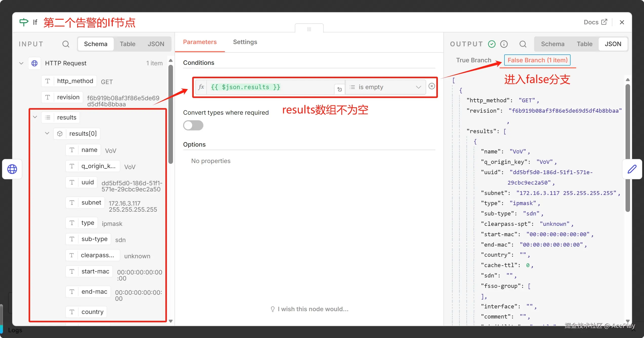The height and width of the screenshot is (338, 644).
Task: Remove the condition via the X icon
Action: pos(431,86)
